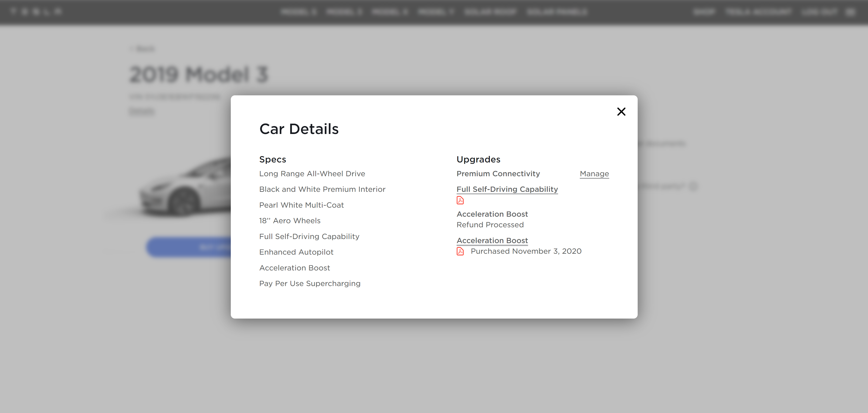868x413 pixels.
Task: Open the Shop link in header
Action: (704, 12)
